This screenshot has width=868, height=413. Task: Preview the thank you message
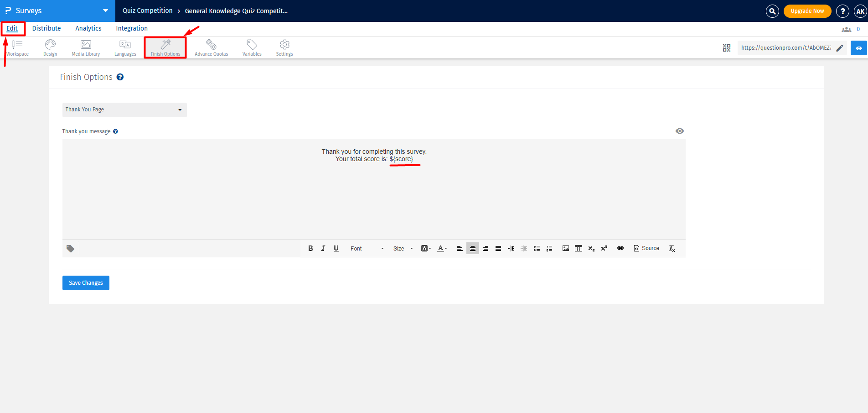coord(679,131)
